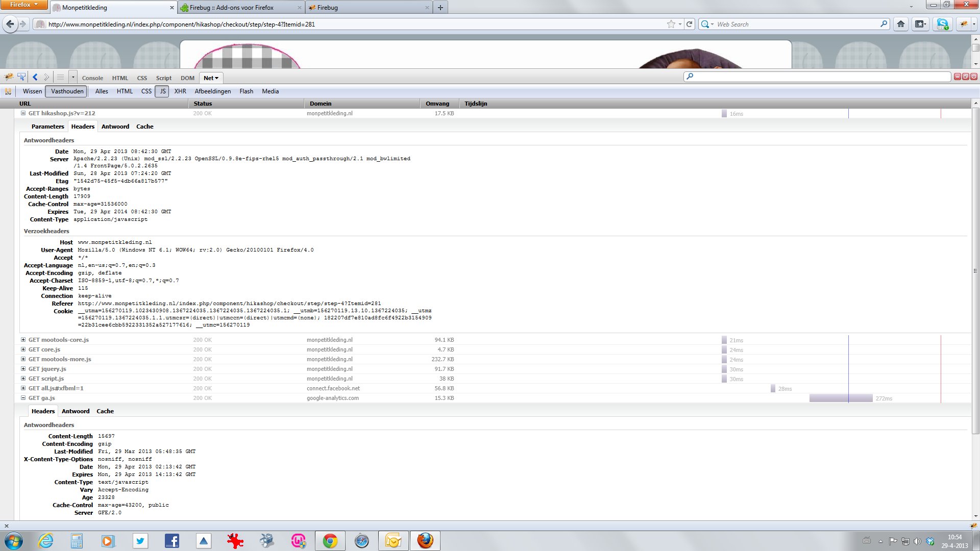Viewport: 980px width, 551px height.
Task: Toggle the Vasthouden persist button
Action: pos(67,91)
